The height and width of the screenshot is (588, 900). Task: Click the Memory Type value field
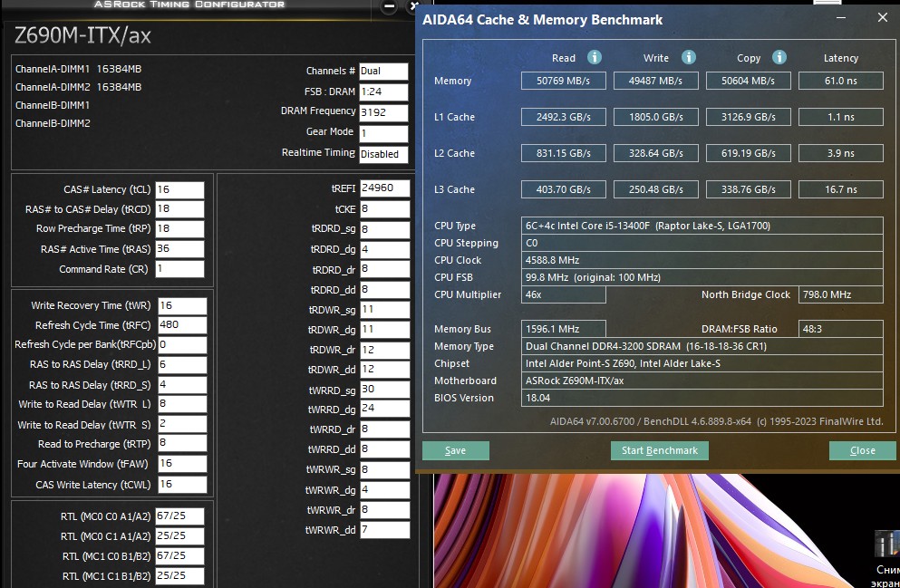tap(702, 346)
